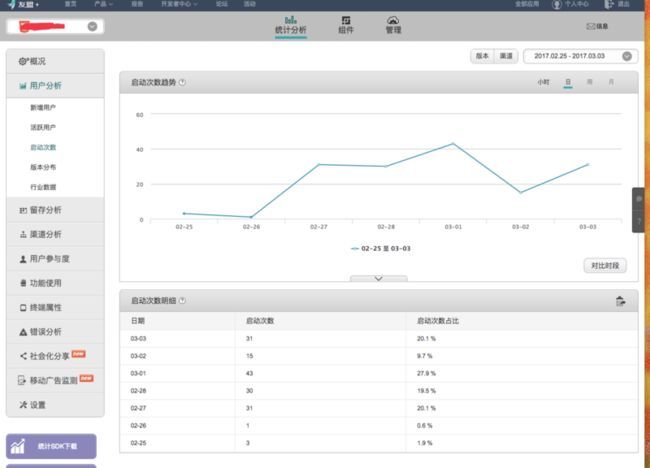Viewport: 650px width, 468px height.
Task: Open the app selector dropdown arrow
Action: tap(92, 27)
